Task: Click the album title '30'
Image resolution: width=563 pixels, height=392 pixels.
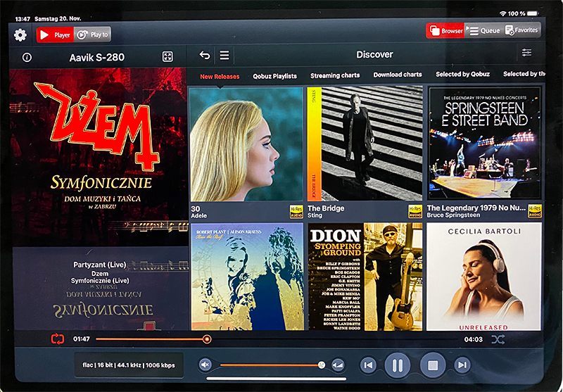Action: 196,209
